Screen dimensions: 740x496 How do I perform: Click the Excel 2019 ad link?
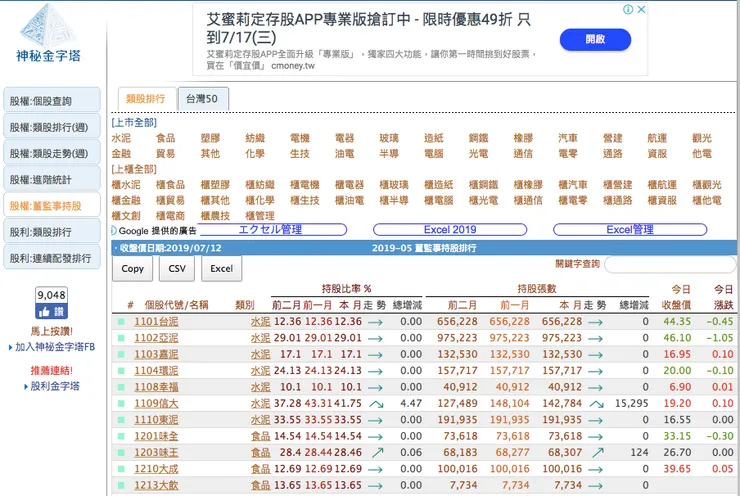[x=450, y=229]
